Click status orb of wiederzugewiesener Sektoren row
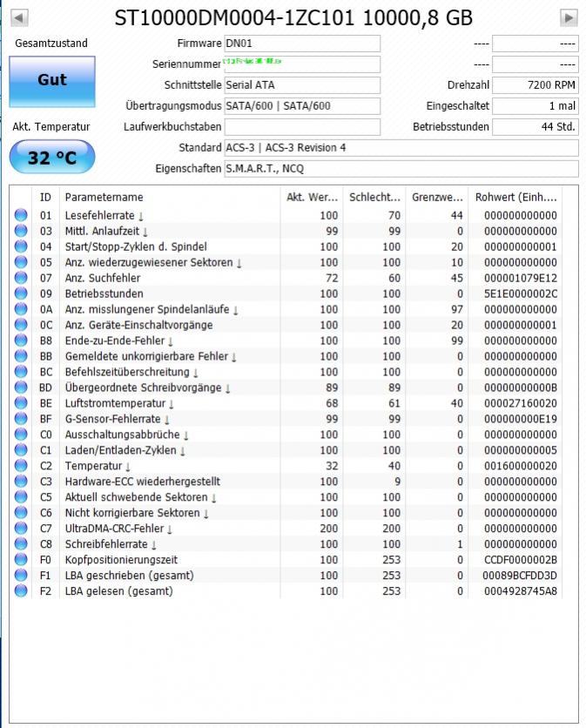The image size is (586, 728). [21, 262]
